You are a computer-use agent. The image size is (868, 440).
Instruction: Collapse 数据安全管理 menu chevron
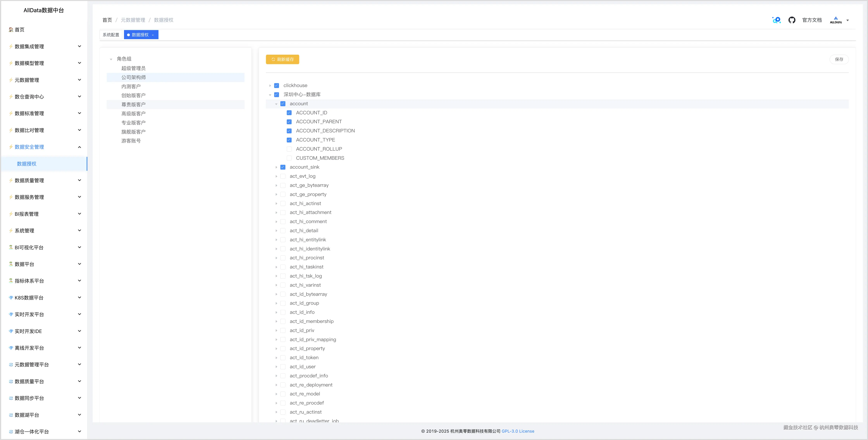click(x=79, y=147)
